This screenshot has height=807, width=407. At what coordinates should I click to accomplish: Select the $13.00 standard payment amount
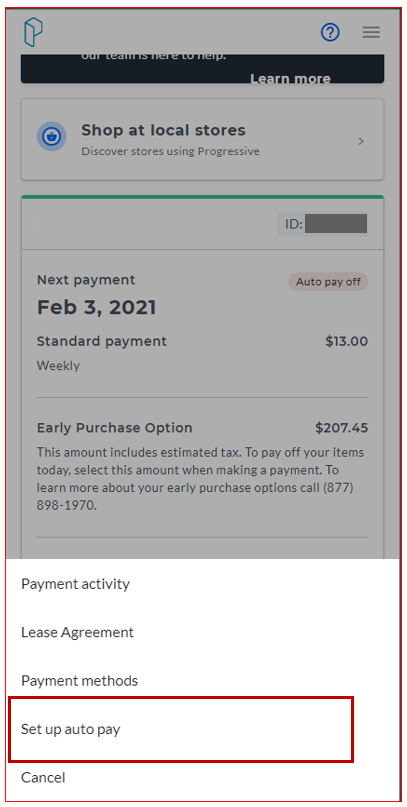pyautogui.click(x=347, y=341)
